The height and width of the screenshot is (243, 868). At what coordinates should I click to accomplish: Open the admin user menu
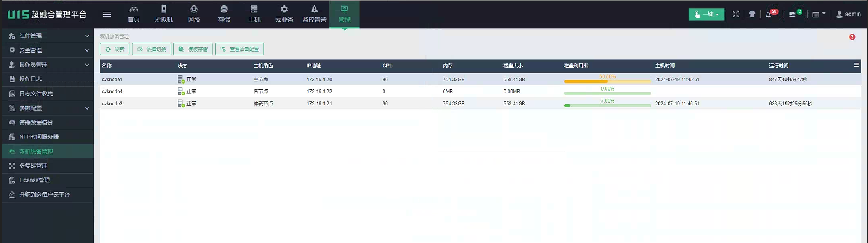click(848, 14)
